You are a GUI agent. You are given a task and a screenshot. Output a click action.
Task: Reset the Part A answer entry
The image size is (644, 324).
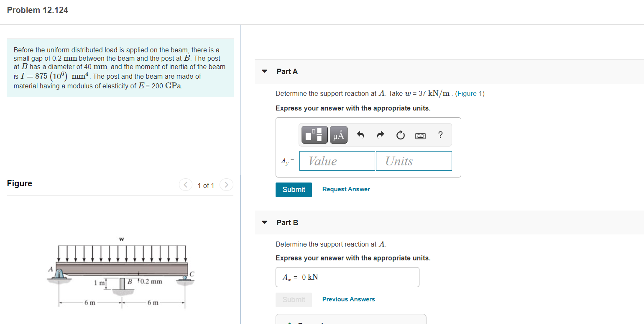[x=400, y=135]
